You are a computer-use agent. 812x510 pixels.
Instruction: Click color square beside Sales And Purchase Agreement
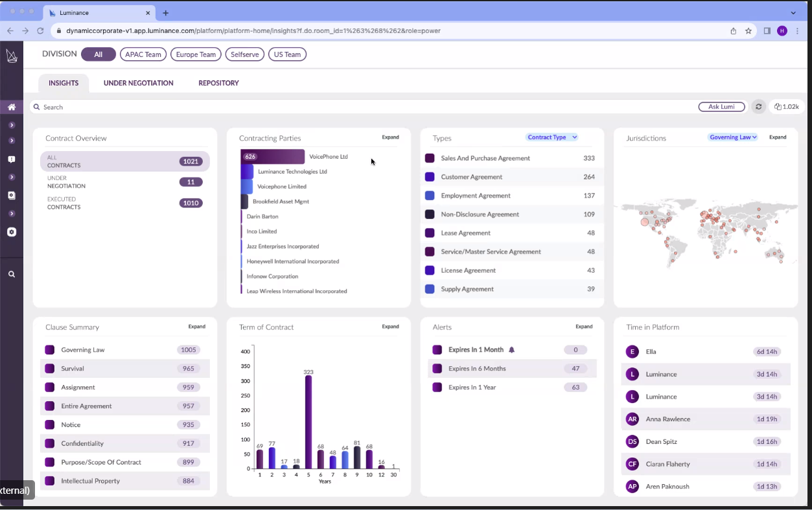pos(430,158)
